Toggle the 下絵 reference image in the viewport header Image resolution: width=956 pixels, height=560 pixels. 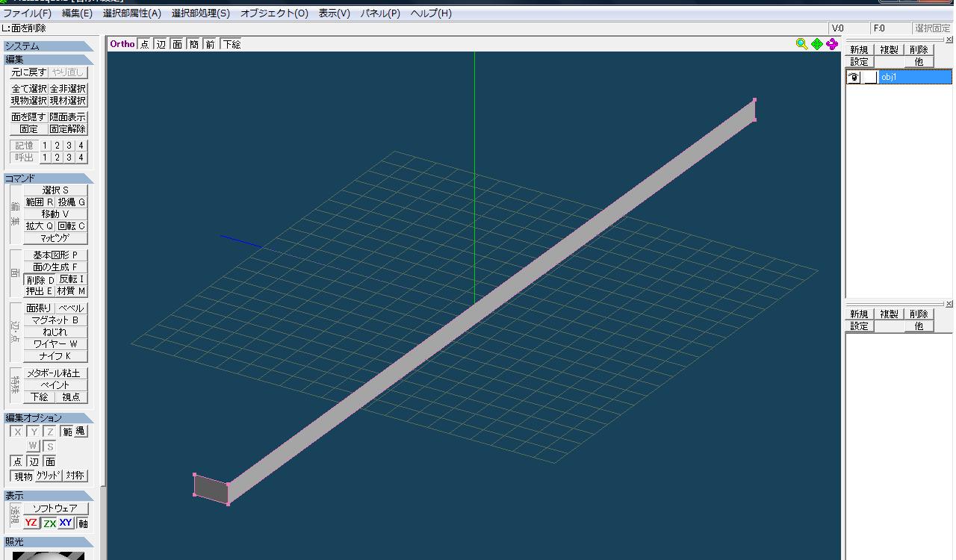click(231, 44)
